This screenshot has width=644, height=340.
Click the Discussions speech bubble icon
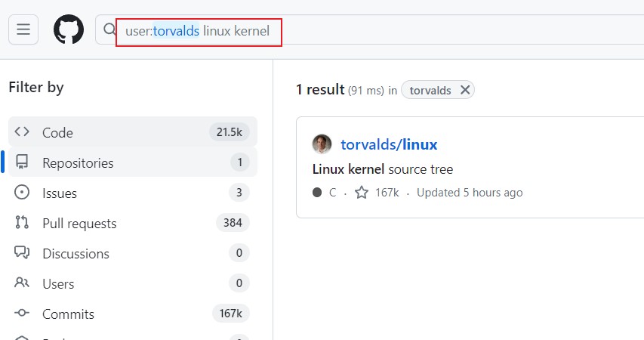point(22,252)
